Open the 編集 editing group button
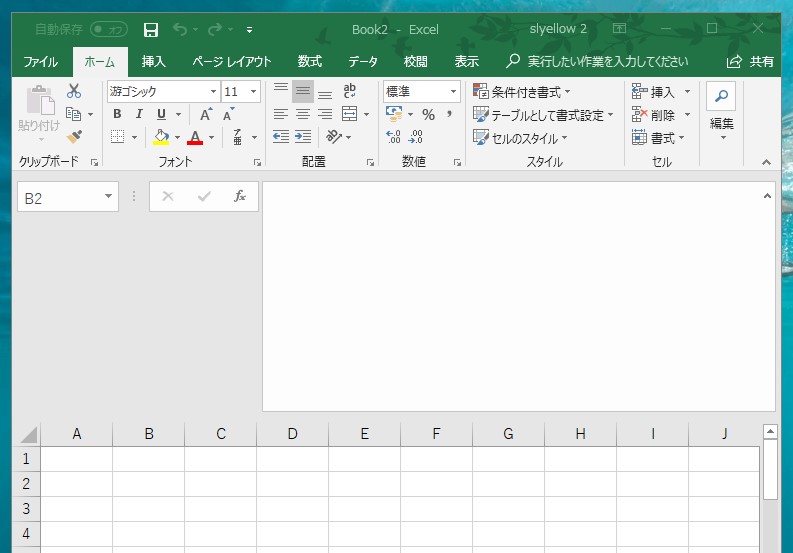This screenshot has width=793, height=553. [x=721, y=110]
